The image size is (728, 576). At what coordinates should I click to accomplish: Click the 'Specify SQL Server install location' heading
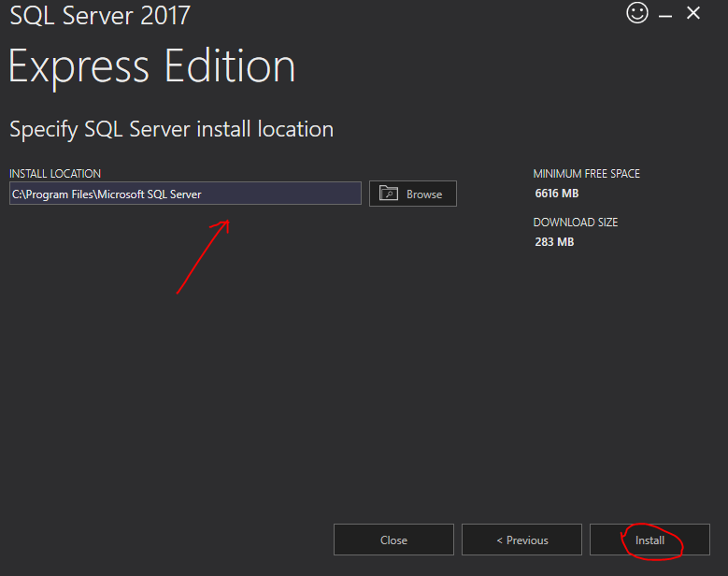click(x=171, y=130)
